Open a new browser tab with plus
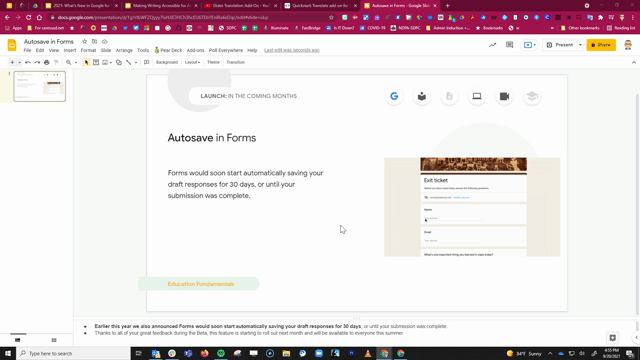 tap(447, 6)
